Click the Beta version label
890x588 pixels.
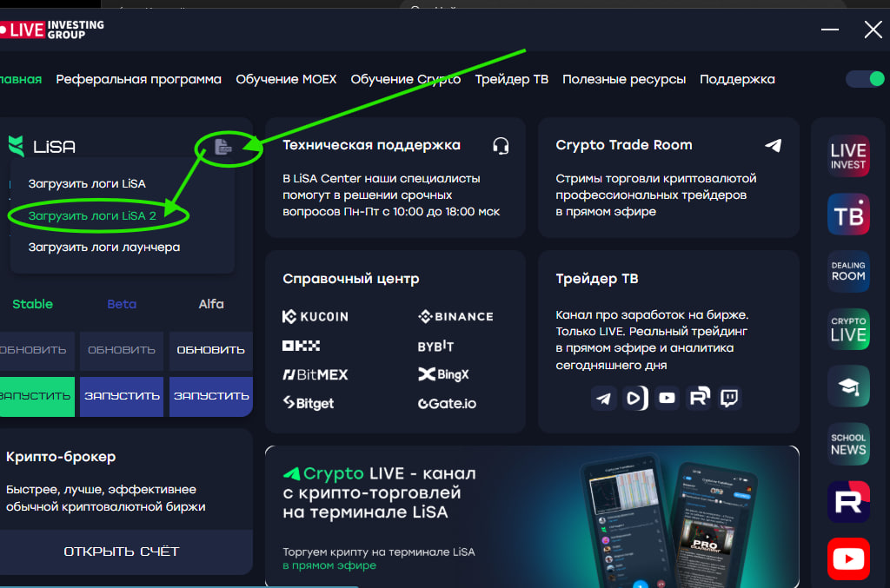[x=122, y=305]
